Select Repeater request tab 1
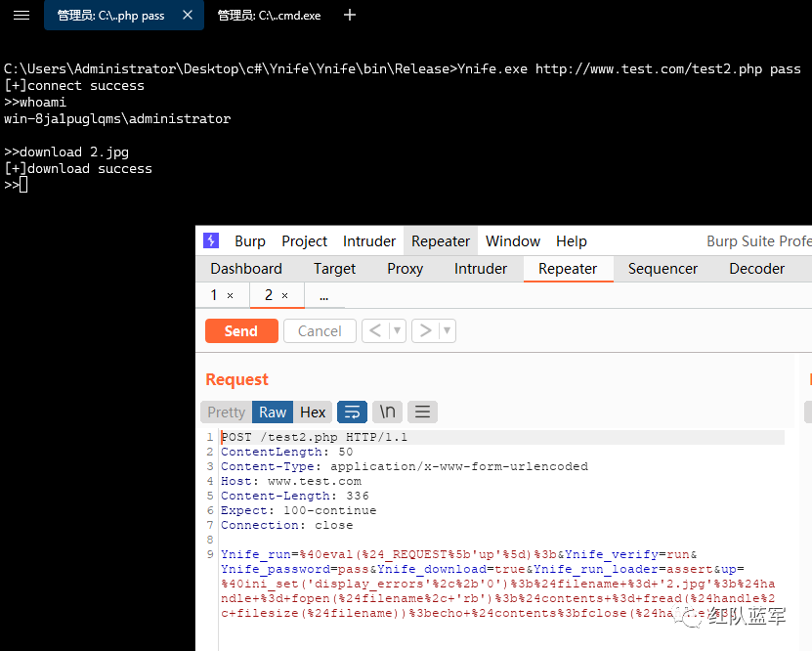Viewport: 812px width, 651px height. [x=214, y=295]
